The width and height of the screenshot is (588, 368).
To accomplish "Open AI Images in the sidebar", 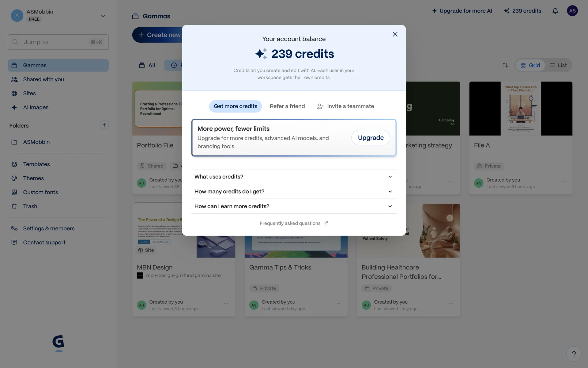I will [36, 107].
